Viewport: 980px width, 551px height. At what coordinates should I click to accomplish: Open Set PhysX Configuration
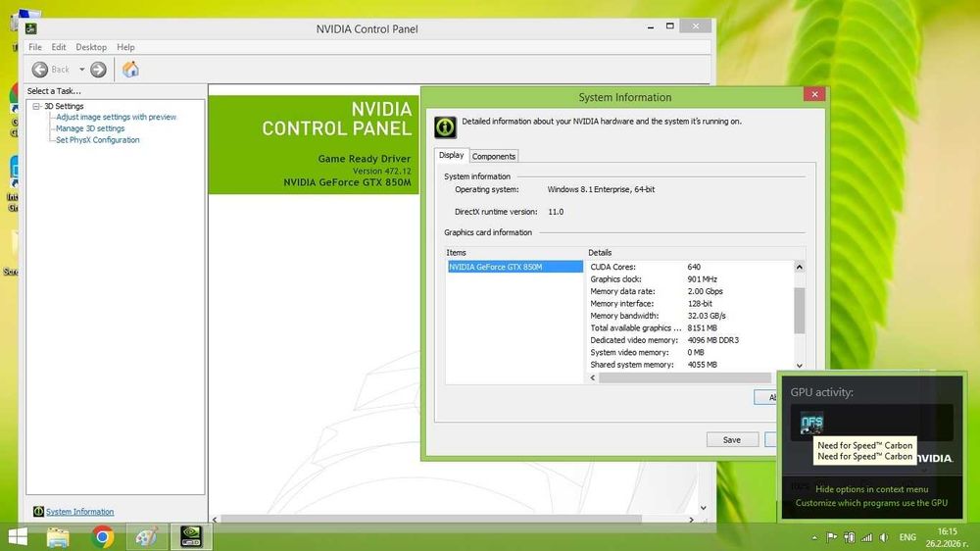click(97, 140)
